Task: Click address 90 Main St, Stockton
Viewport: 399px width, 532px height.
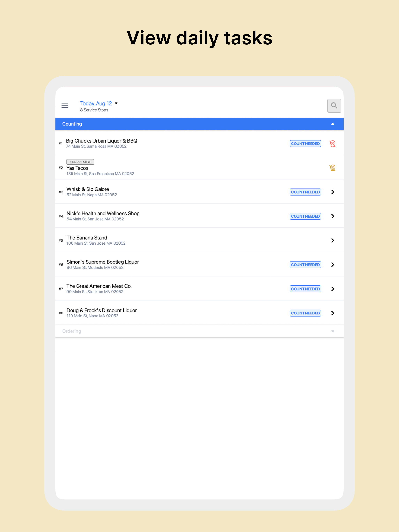Action: [95, 292]
